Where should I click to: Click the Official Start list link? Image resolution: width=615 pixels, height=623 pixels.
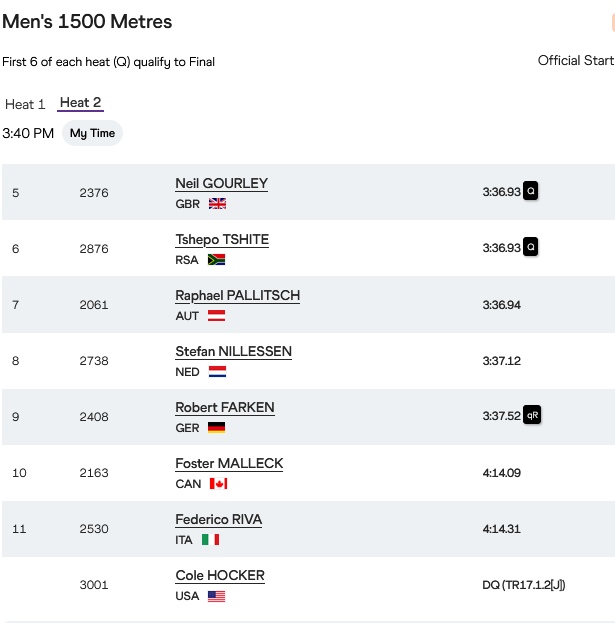click(x=575, y=60)
